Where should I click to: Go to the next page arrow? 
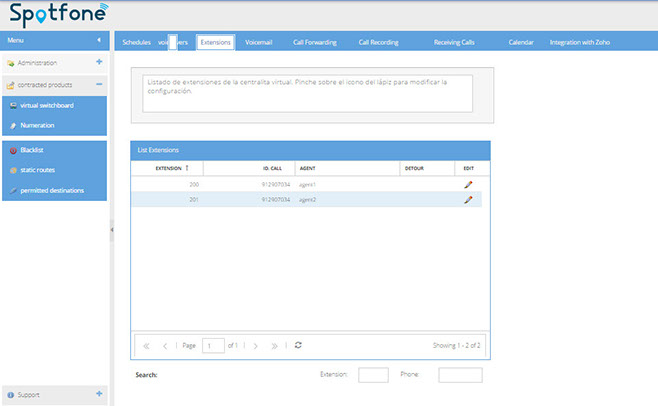[x=256, y=345]
